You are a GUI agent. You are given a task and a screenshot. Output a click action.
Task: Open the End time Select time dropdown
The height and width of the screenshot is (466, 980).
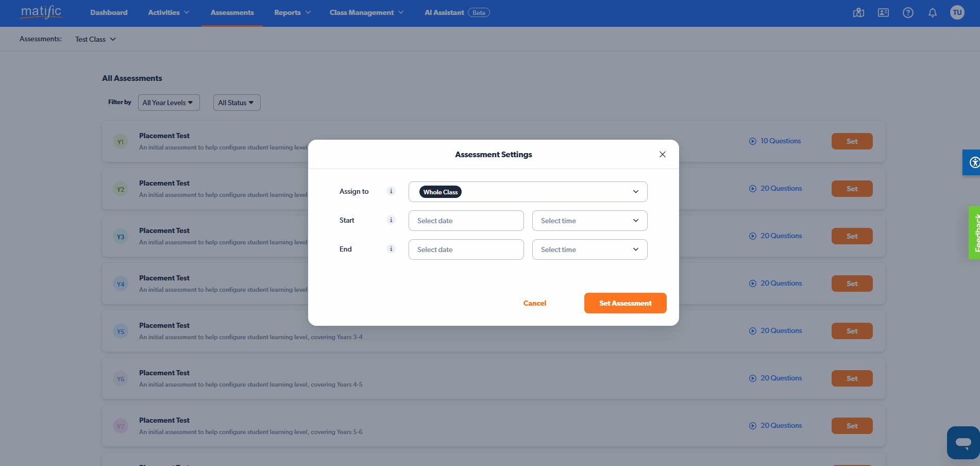(x=589, y=249)
